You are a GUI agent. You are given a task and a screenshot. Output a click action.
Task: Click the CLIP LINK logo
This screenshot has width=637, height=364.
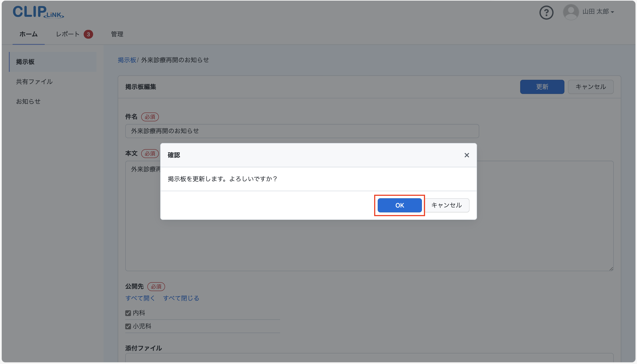[x=38, y=12]
